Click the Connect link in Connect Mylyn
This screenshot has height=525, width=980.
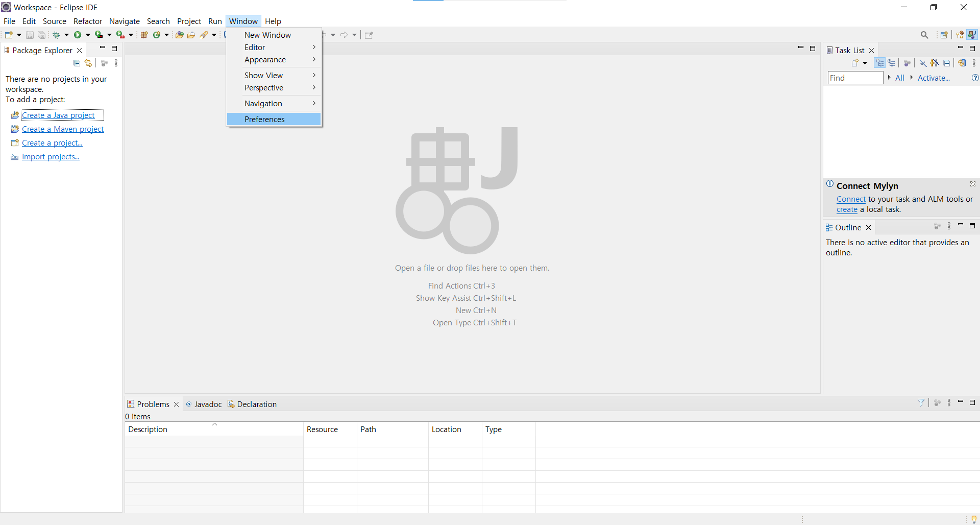coord(851,199)
